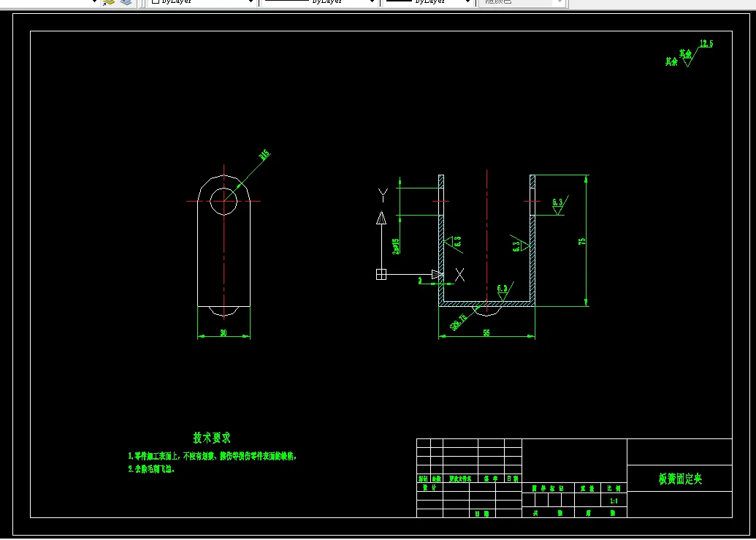Select the 更改文件名 title block cell
This screenshot has height=540, width=756.
(460, 479)
